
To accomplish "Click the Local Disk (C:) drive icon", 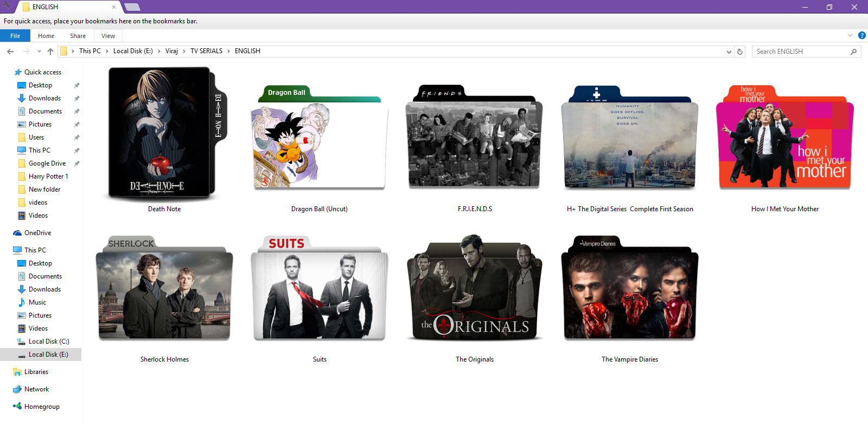I will [x=22, y=341].
